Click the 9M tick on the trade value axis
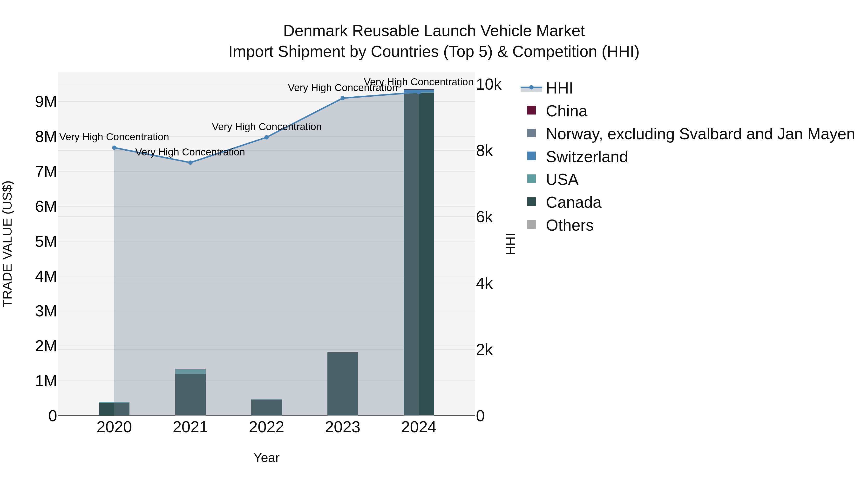 pos(46,102)
